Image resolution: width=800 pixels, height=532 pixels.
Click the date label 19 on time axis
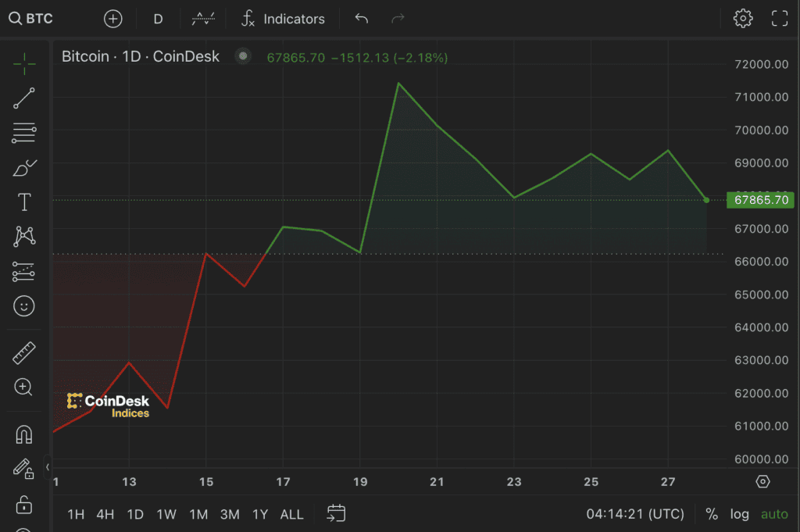click(360, 482)
